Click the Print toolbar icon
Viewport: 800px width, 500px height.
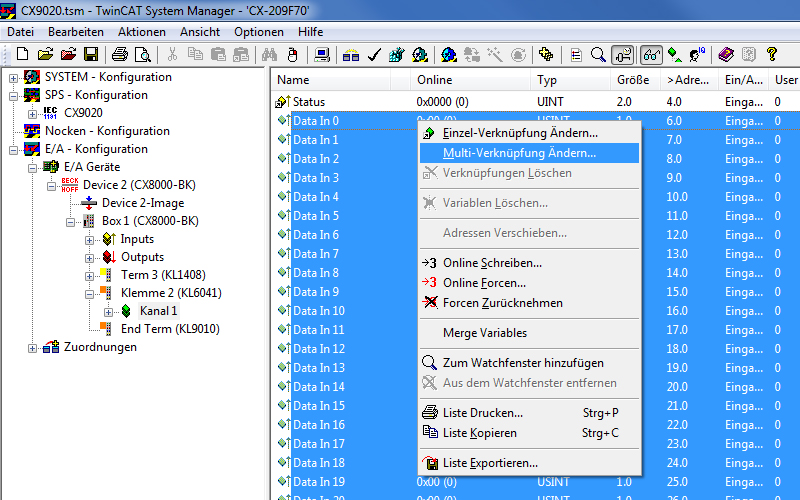click(120, 54)
